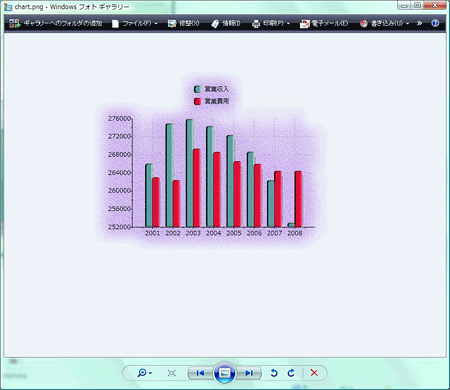The image size is (450, 390).
Task: Click the fit-to-window actual size icon
Action: [x=172, y=373]
